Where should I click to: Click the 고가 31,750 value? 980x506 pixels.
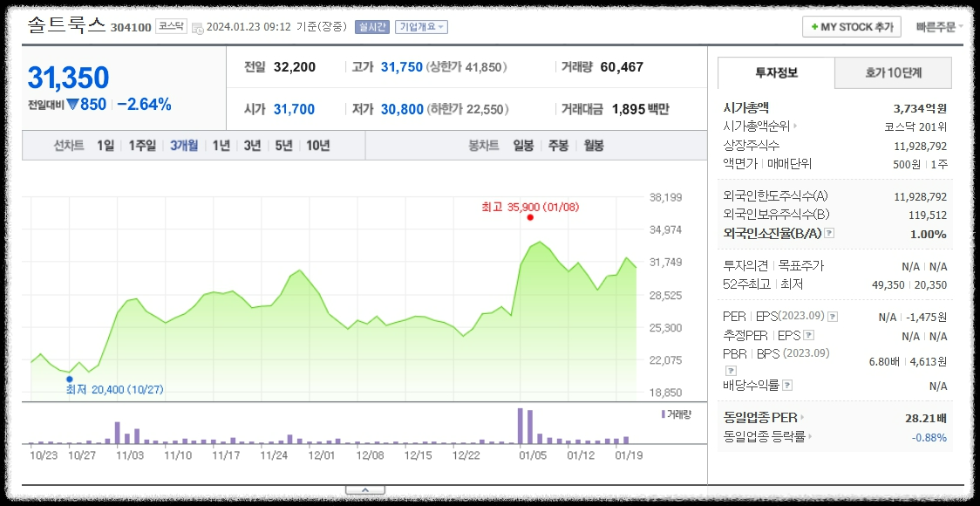[402, 67]
